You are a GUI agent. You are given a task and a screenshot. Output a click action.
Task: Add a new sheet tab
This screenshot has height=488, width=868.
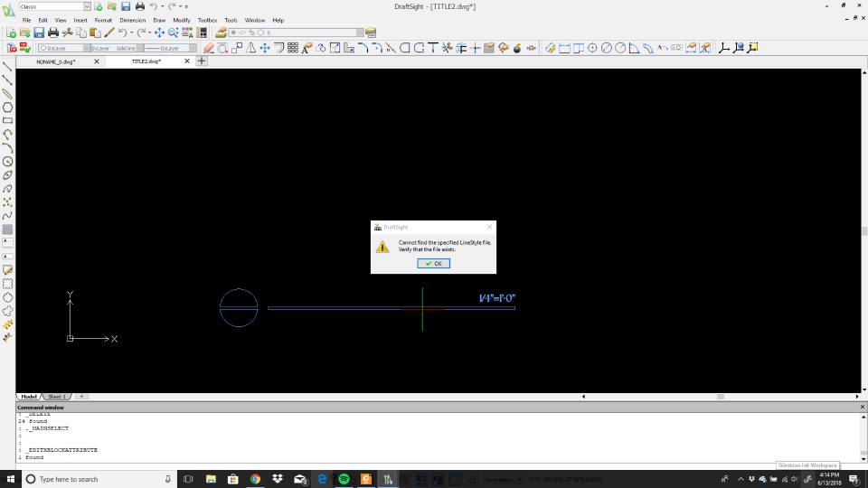[x=81, y=396]
